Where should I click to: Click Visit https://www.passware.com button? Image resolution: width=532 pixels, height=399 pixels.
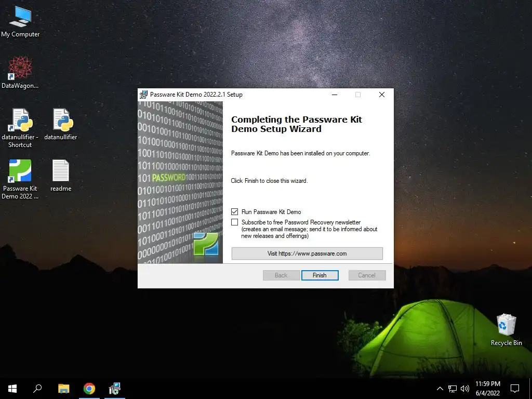307,254
